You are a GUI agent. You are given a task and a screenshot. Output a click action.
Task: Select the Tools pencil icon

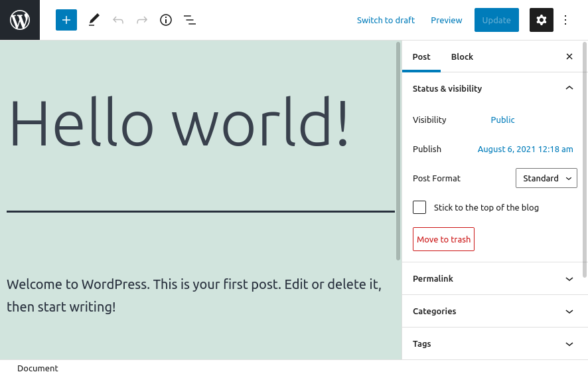(x=94, y=20)
